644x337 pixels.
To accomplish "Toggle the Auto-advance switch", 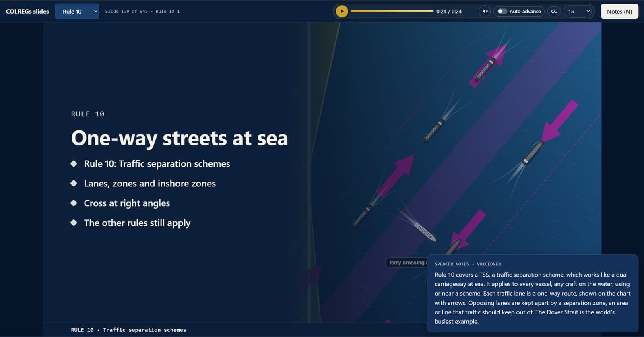I will click(x=502, y=11).
